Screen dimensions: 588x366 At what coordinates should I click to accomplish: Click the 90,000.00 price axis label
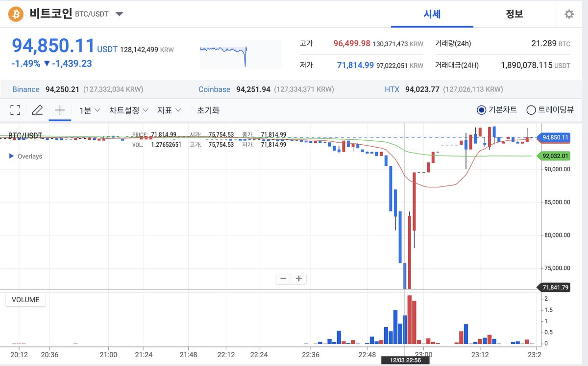(x=557, y=169)
